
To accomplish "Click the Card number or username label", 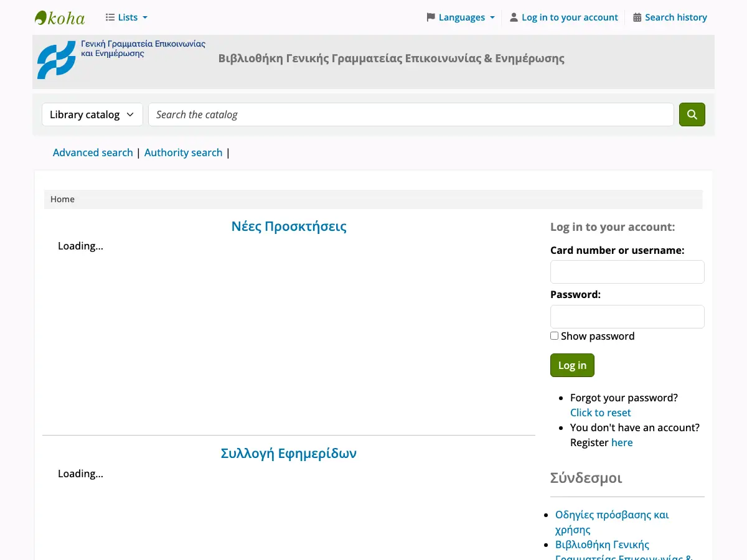I will (x=618, y=250).
